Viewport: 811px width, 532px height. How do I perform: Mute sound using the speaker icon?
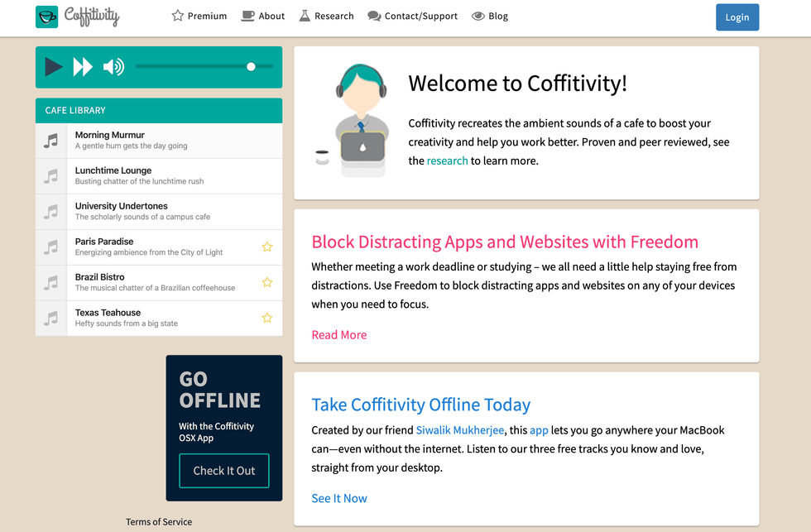(x=113, y=67)
